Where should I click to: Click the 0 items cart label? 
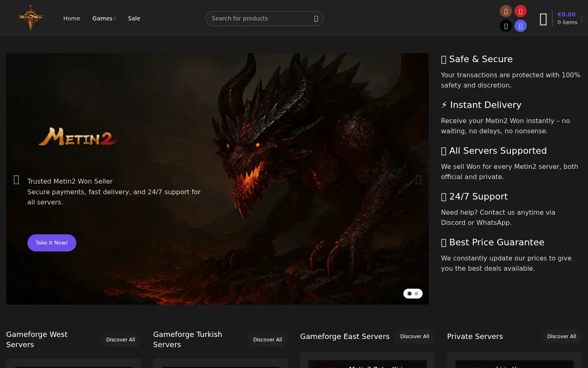tap(567, 22)
